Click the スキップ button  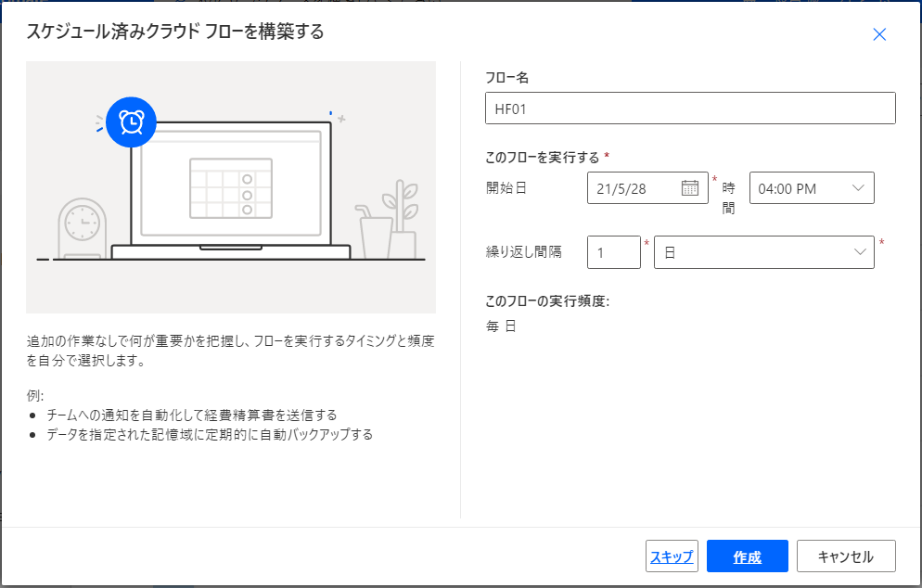[x=672, y=556]
